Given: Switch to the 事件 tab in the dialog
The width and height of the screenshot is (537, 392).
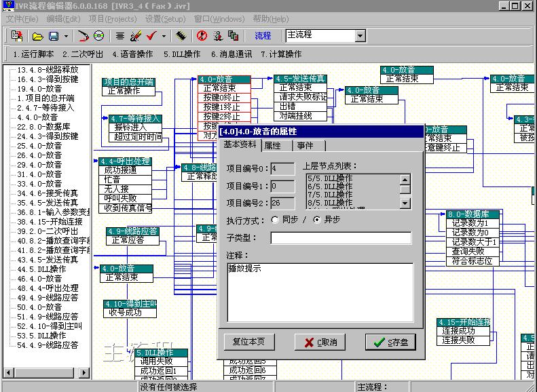Looking at the screenshot, I should coord(308,146).
